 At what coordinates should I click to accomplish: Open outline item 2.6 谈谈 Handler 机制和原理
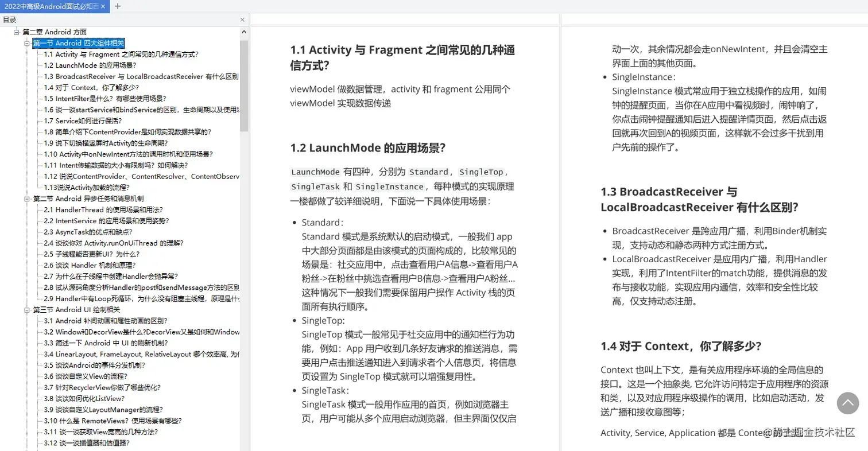pos(90,265)
